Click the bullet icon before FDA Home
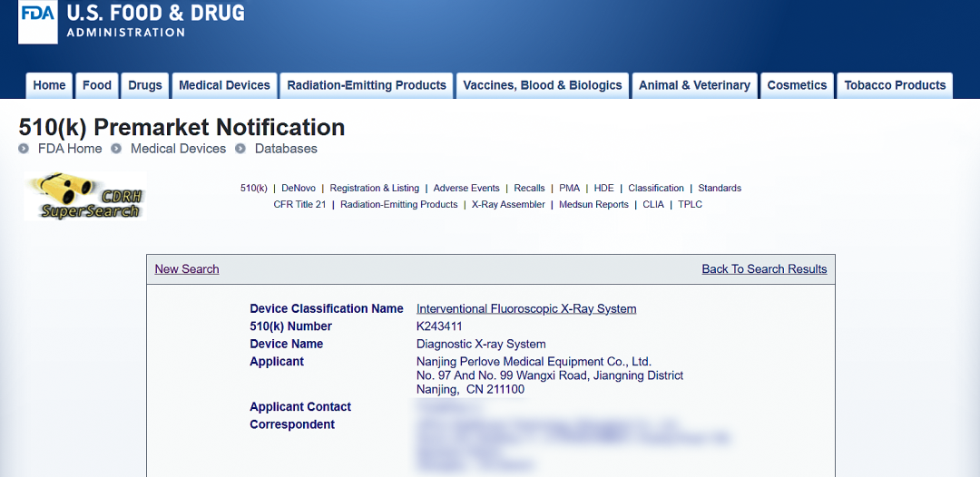Screen dimensions: 980x477 point(24,149)
